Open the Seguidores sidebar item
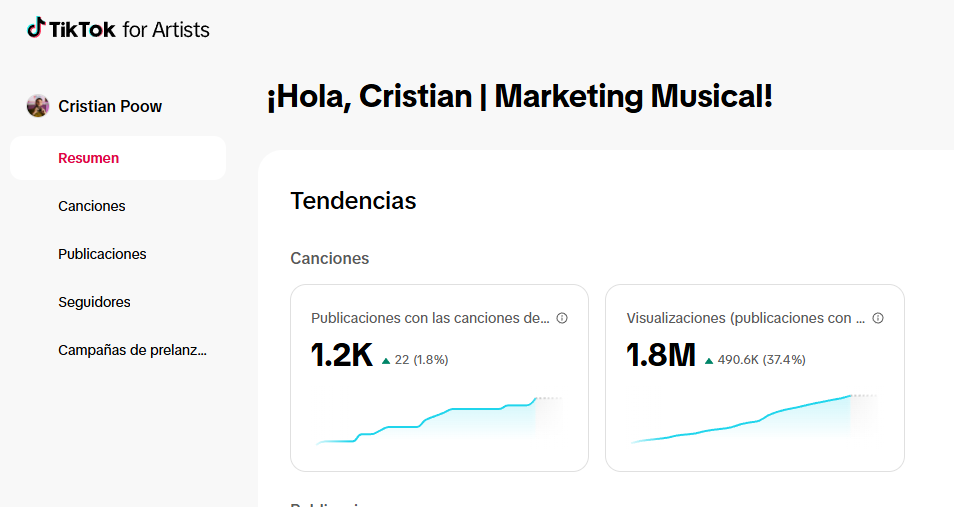The width and height of the screenshot is (954, 507). [94, 302]
